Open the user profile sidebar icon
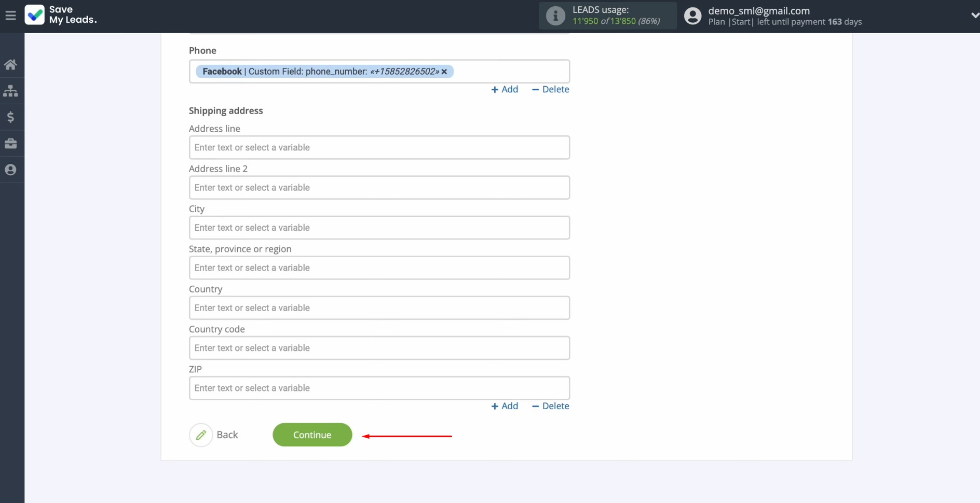The image size is (980, 503). [x=10, y=170]
